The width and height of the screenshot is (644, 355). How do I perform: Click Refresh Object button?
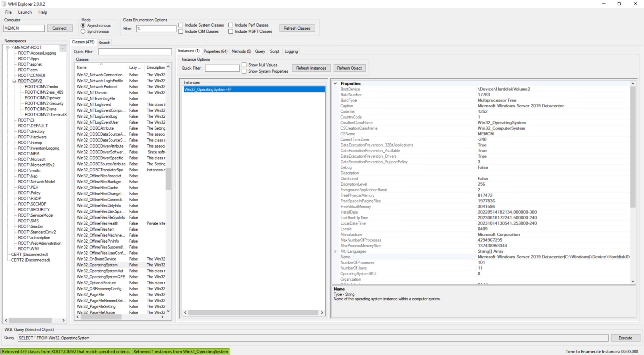click(349, 68)
